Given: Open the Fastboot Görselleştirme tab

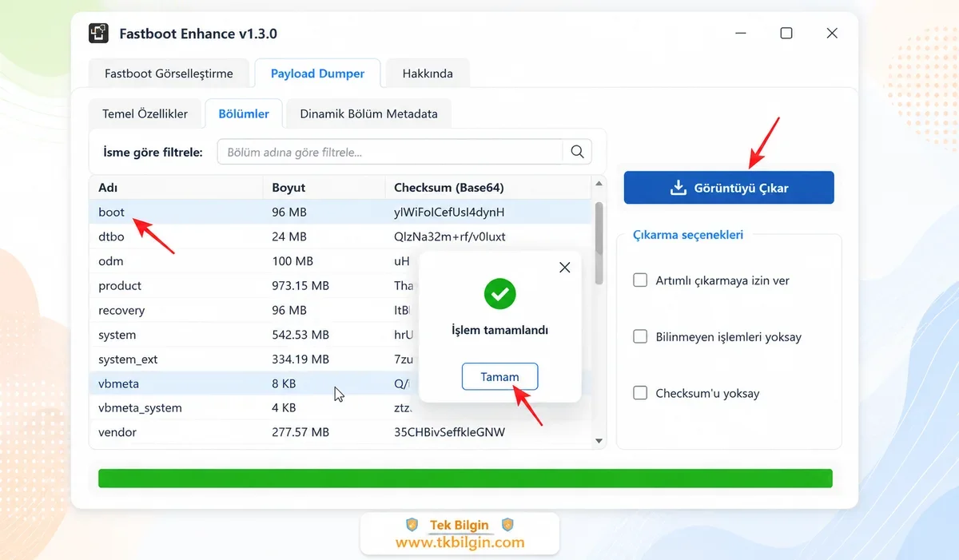Looking at the screenshot, I should [x=169, y=73].
